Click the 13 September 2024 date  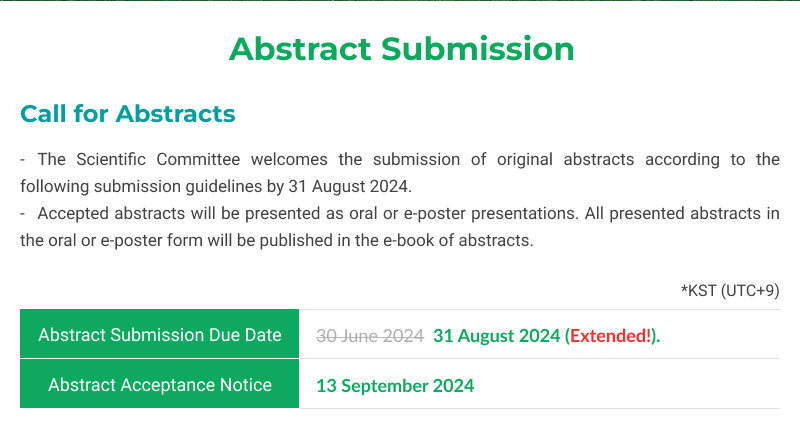tap(395, 386)
